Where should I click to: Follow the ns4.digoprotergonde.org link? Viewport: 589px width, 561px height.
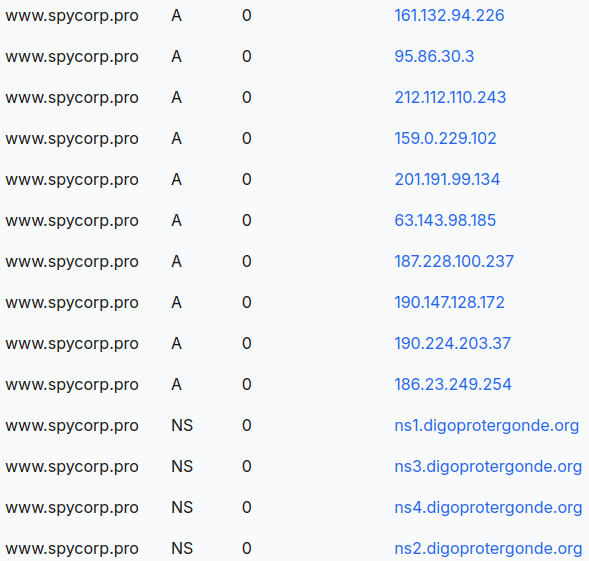point(488,508)
